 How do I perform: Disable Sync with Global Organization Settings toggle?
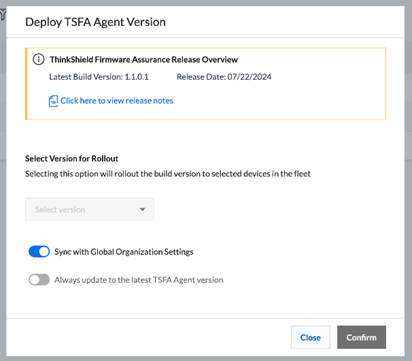(39, 252)
